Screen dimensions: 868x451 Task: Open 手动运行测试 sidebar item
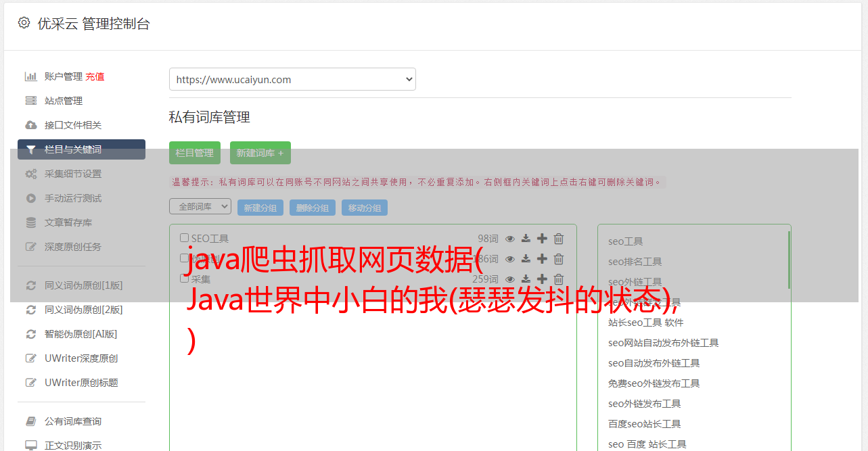[73, 198]
